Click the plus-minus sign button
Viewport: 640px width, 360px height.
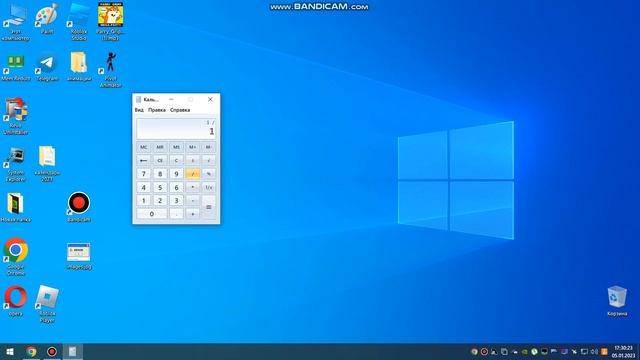coord(193,160)
